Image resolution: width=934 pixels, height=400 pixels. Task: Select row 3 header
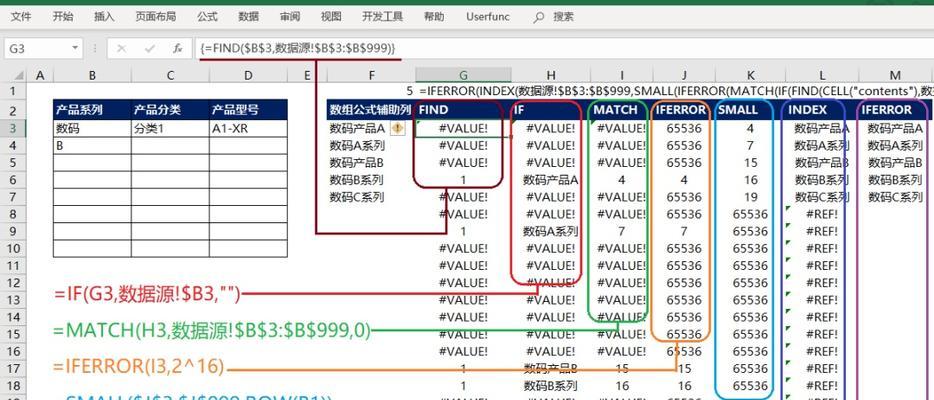pos(15,129)
